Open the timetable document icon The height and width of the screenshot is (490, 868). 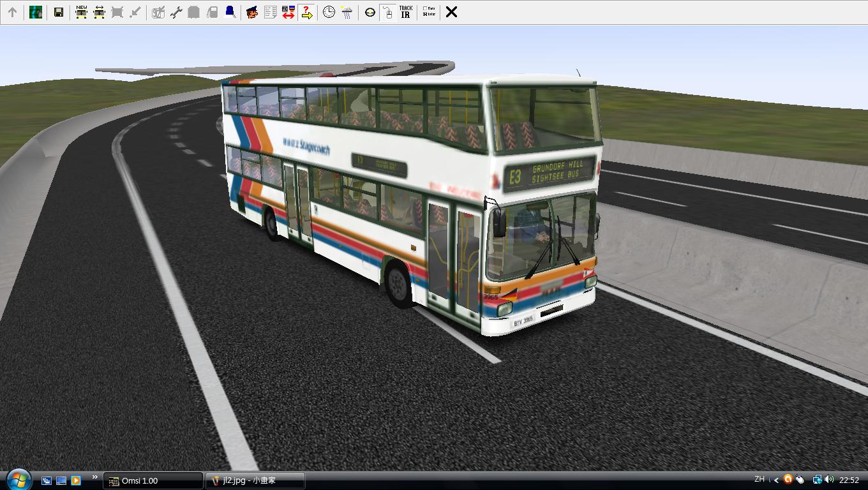pos(270,12)
